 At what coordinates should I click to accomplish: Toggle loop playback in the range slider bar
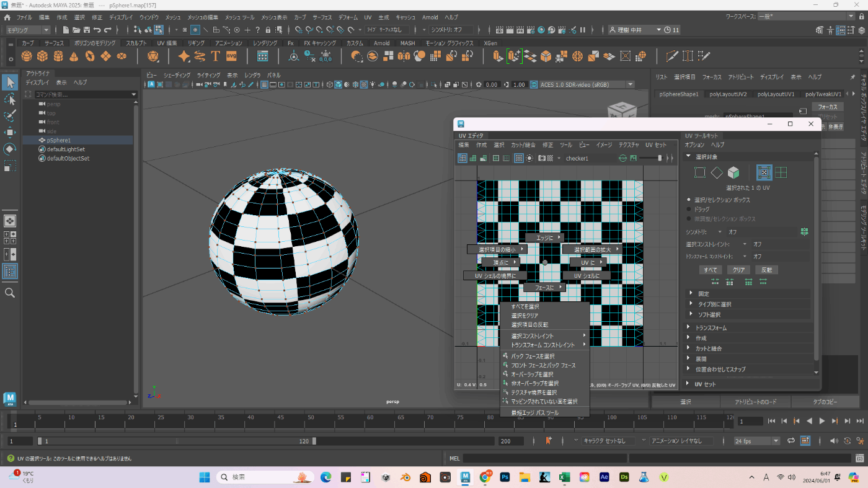click(791, 441)
